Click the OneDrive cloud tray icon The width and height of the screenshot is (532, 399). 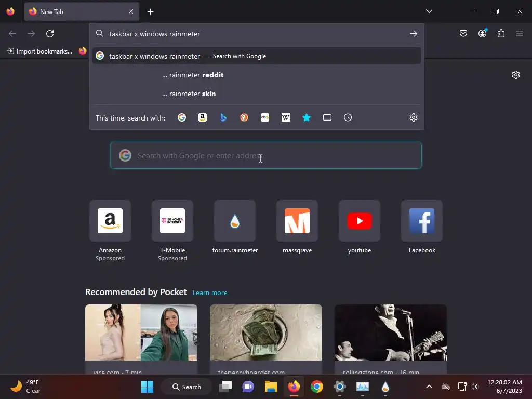(445, 387)
